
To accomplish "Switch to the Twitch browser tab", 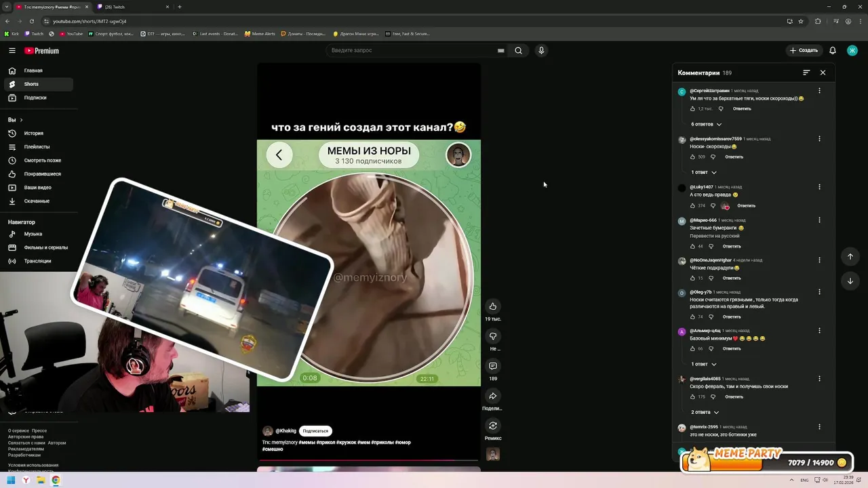I will 132,7.
